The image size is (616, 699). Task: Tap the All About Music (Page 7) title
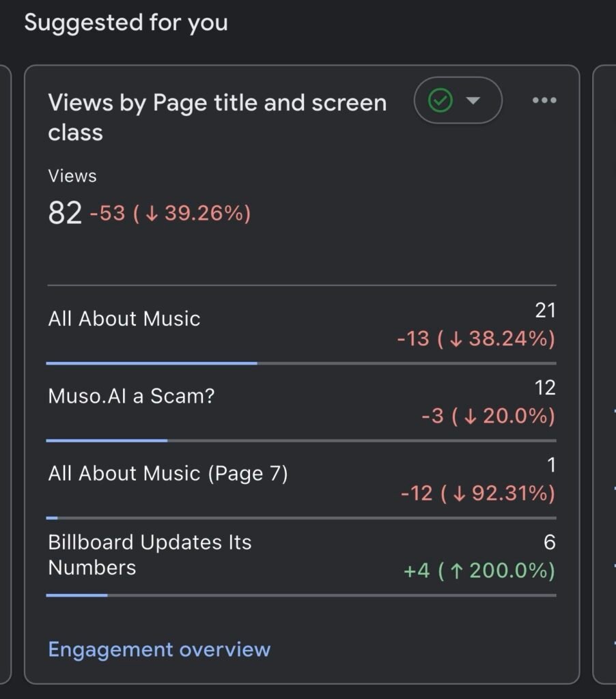pyautogui.click(x=168, y=473)
